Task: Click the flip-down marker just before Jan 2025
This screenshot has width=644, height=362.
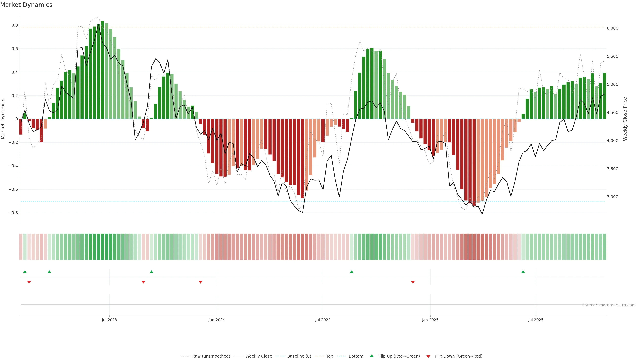Action: click(x=413, y=282)
